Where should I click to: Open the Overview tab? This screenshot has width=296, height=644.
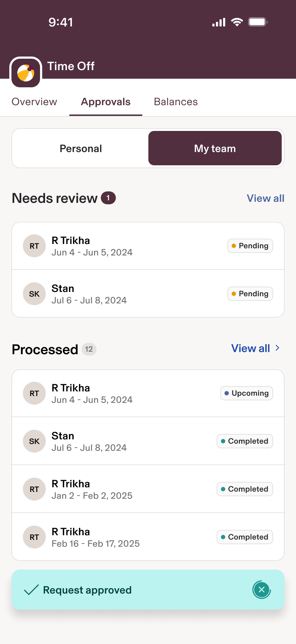click(34, 102)
